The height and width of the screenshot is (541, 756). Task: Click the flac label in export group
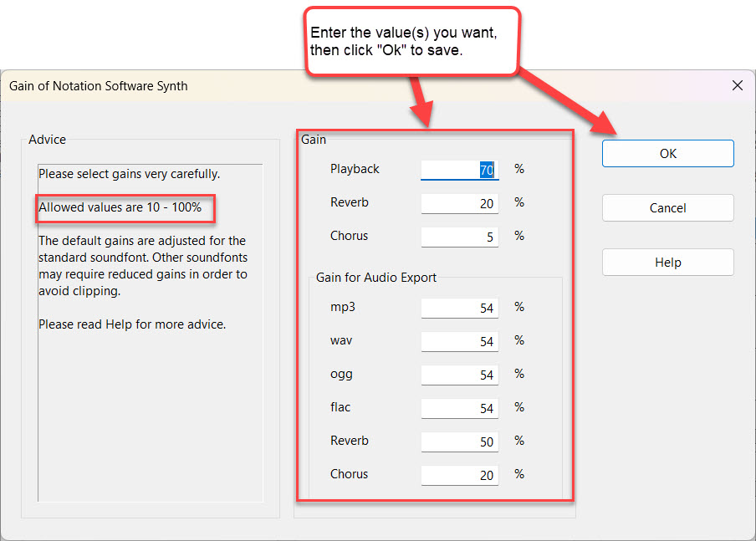pos(340,407)
